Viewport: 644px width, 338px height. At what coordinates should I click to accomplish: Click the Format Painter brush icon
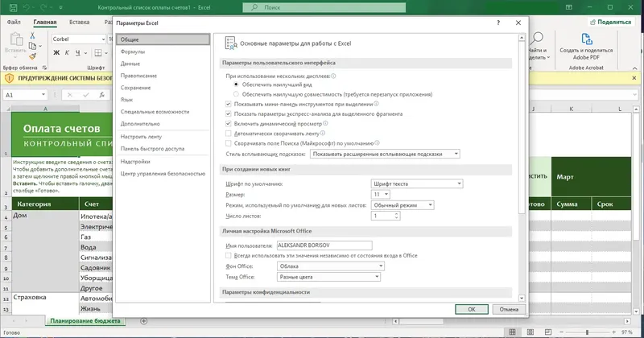[x=32, y=56]
